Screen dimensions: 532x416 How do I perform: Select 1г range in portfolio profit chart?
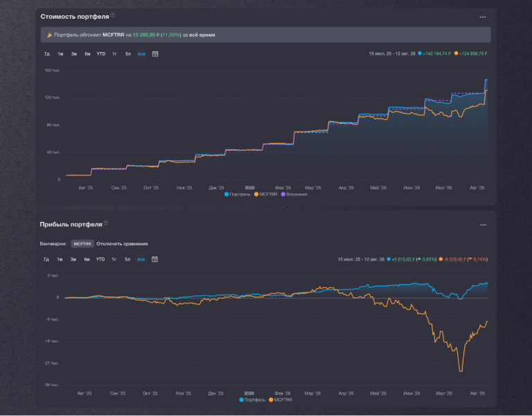(114, 259)
